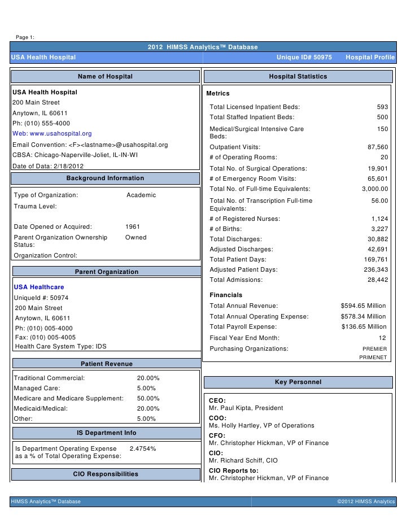Select CFO line 'Mr. Christopher Hickman, VP of Finance'

tap(269, 443)
